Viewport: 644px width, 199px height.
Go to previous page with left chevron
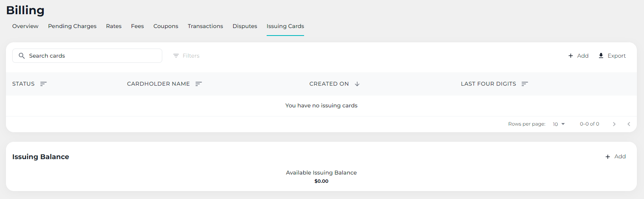(629, 124)
